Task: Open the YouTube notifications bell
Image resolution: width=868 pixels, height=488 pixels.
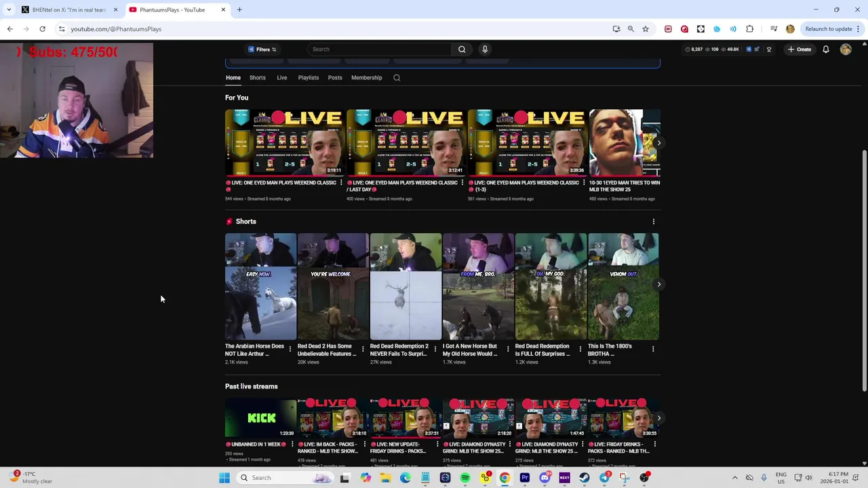Action: click(x=826, y=49)
